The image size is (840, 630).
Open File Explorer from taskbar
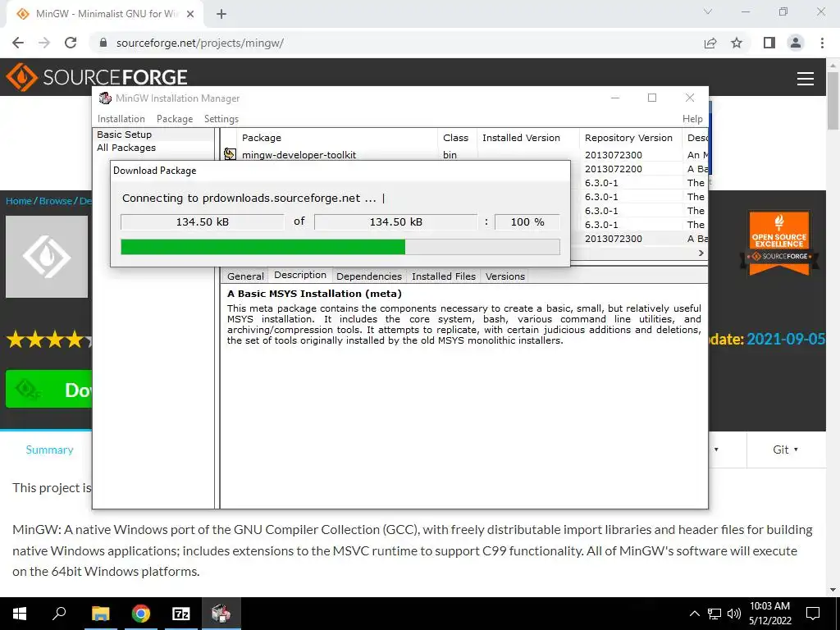pyautogui.click(x=100, y=614)
